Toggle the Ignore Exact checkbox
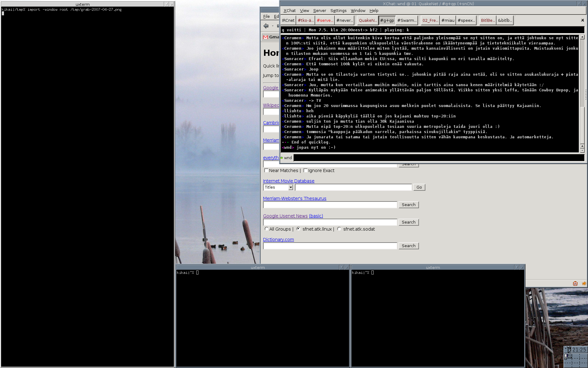588x368 pixels. pyautogui.click(x=305, y=171)
